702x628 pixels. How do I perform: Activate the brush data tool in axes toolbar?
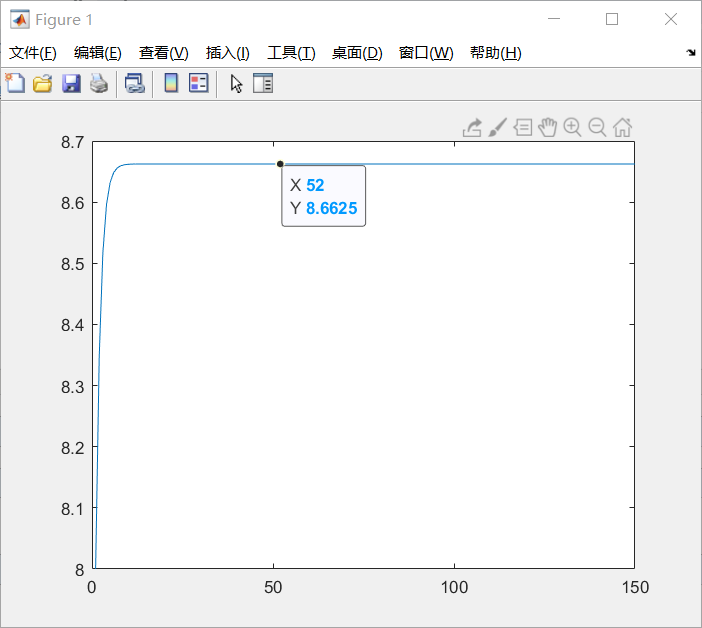click(497, 128)
